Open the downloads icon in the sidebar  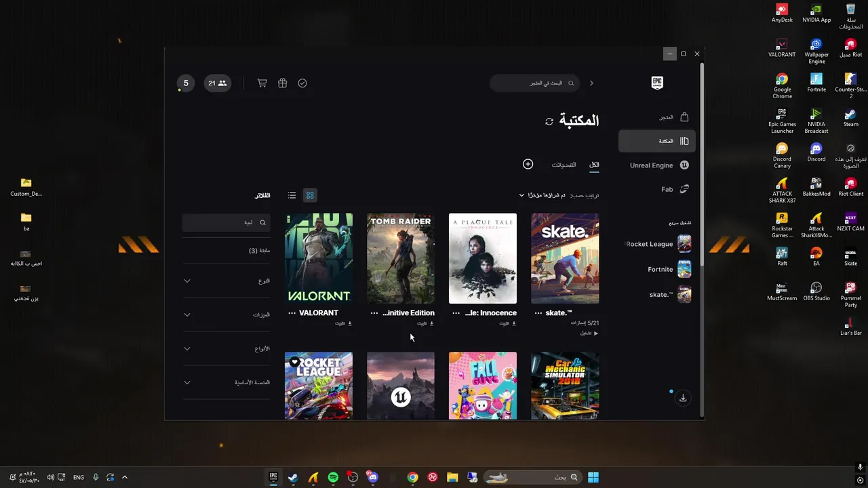[683, 398]
